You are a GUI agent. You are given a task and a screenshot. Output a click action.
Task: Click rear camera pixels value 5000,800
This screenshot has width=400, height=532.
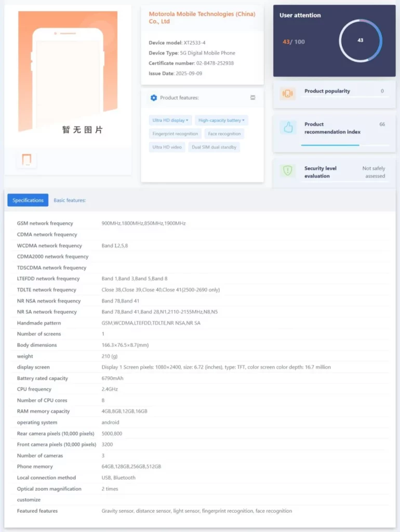point(112,434)
